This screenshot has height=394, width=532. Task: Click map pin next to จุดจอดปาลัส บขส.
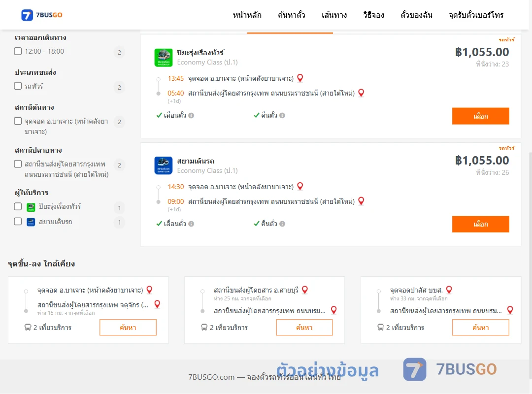pyautogui.click(x=449, y=290)
